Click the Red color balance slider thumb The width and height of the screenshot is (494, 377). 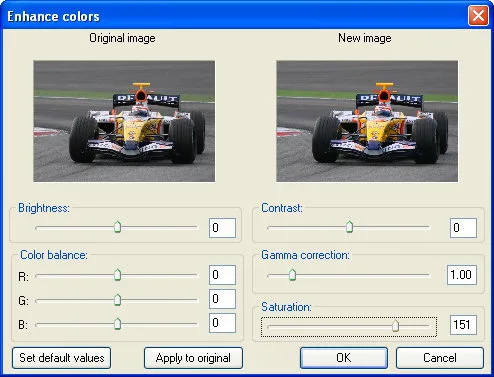(x=117, y=275)
